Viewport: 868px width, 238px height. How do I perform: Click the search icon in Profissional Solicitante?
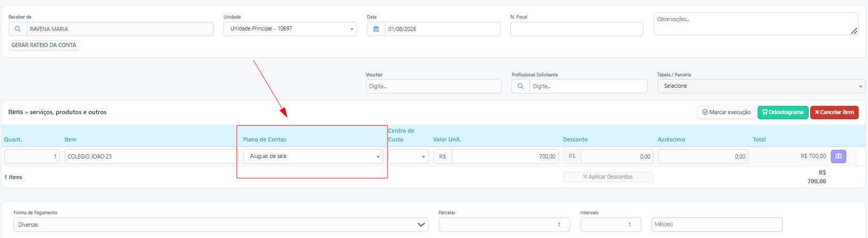[x=521, y=86]
